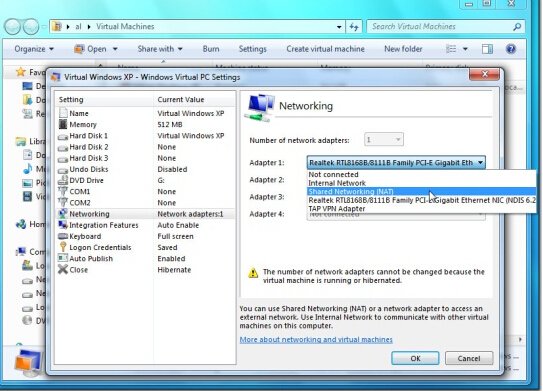543x391 pixels.
Task: Close the Virtual PC Settings dialog
Action: coord(484,74)
